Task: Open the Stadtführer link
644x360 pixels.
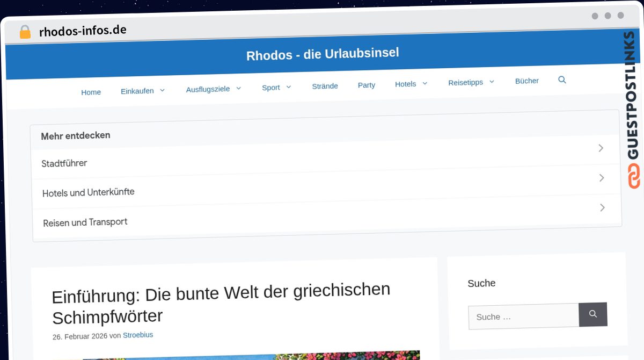Action: point(64,163)
